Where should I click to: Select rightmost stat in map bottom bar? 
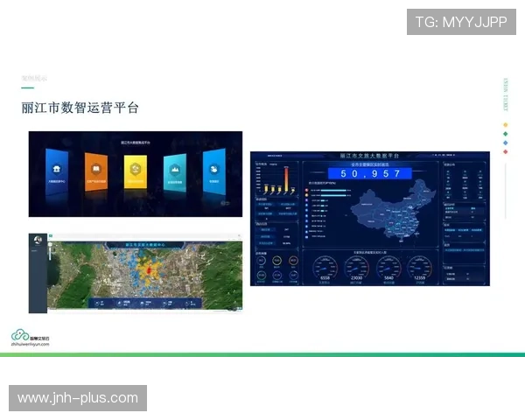[x=190, y=303]
